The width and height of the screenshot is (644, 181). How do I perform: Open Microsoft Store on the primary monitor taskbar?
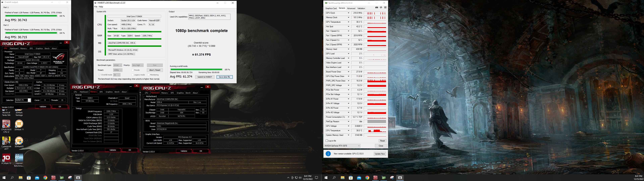pyautogui.click(x=29, y=178)
